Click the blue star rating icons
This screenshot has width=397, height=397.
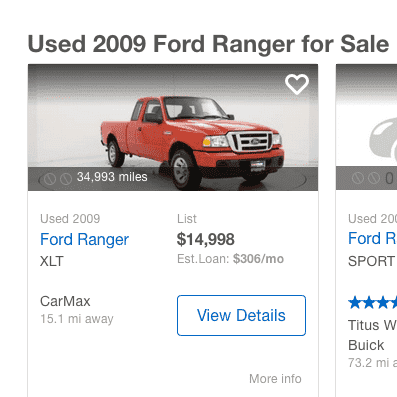373,303
